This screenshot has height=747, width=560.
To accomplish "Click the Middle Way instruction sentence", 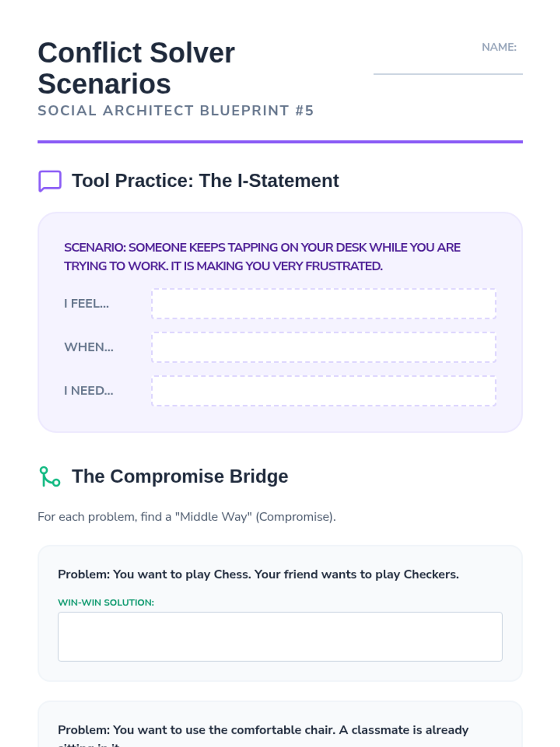I will (187, 517).
